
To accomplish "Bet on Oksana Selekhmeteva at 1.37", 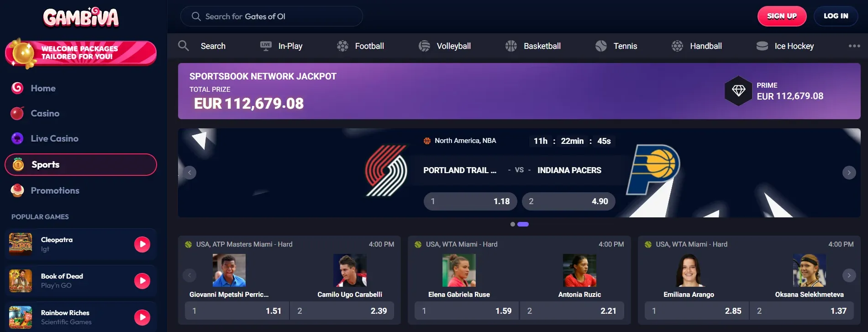I will pos(801,311).
